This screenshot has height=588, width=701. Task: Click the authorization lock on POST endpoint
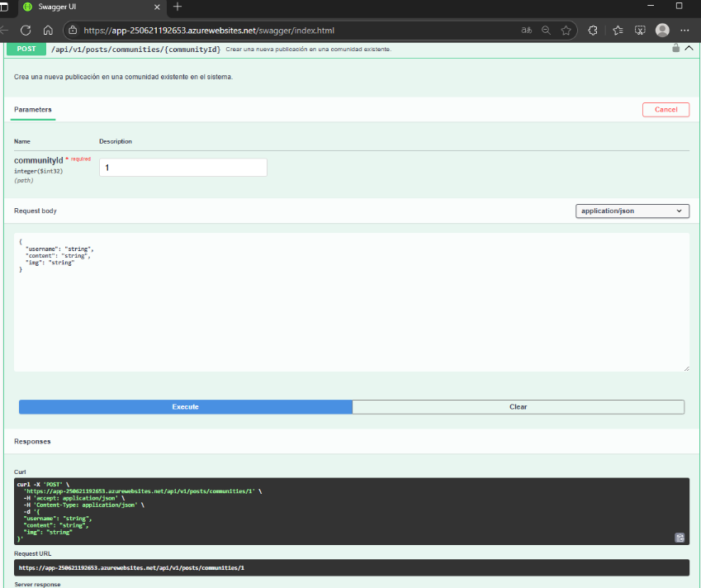[x=675, y=48]
